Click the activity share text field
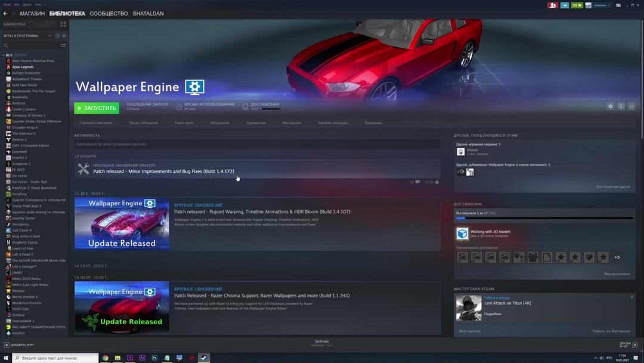The height and width of the screenshot is (363, 644). coord(257,144)
